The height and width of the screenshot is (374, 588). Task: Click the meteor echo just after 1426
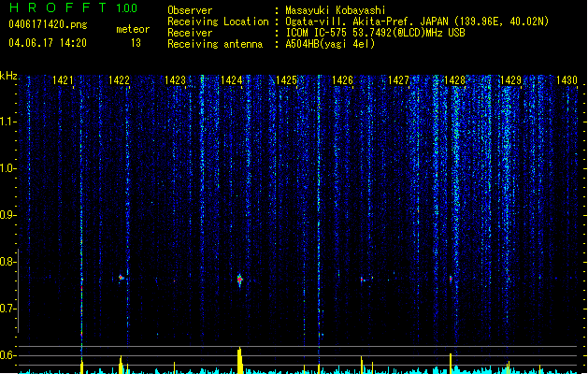(x=363, y=280)
